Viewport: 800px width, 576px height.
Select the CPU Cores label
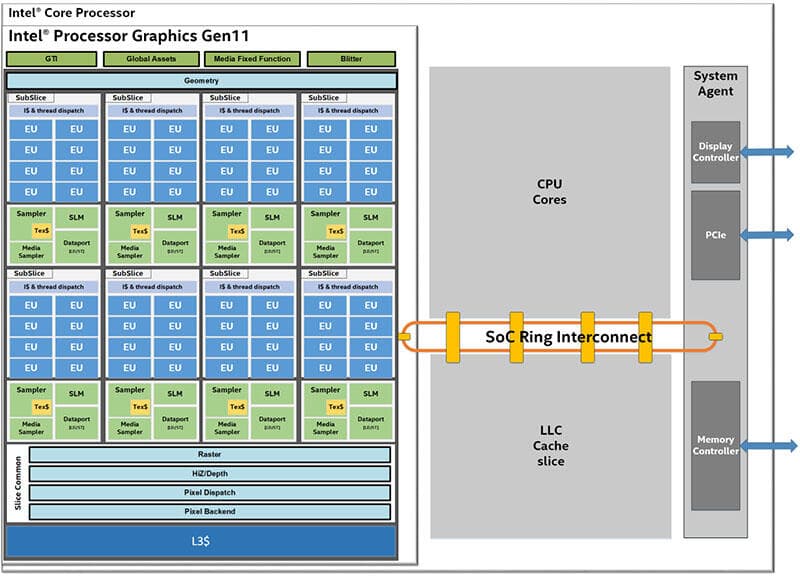pyautogui.click(x=549, y=191)
